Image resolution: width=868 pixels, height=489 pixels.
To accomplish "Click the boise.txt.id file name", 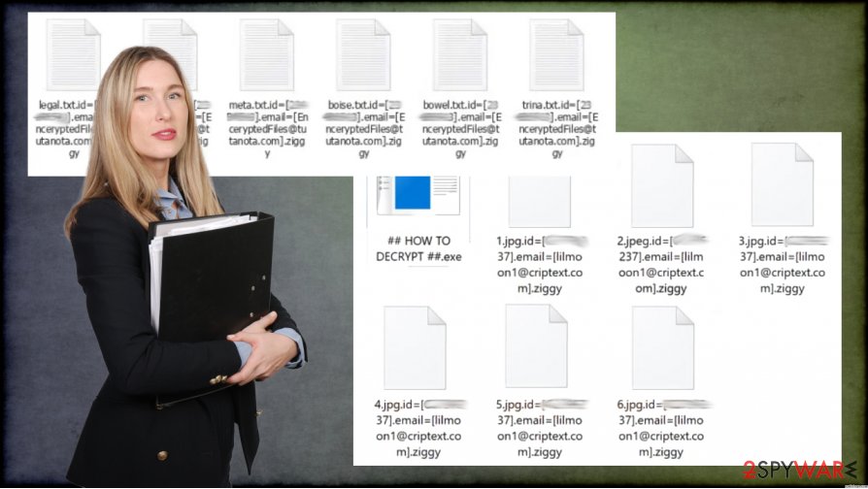I will click(x=364, y=129).
